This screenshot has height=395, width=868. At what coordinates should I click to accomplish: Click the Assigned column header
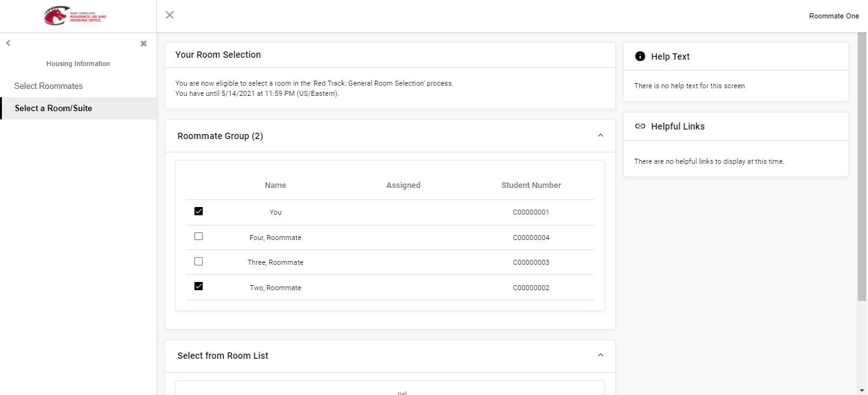click(x=403, y=185)
